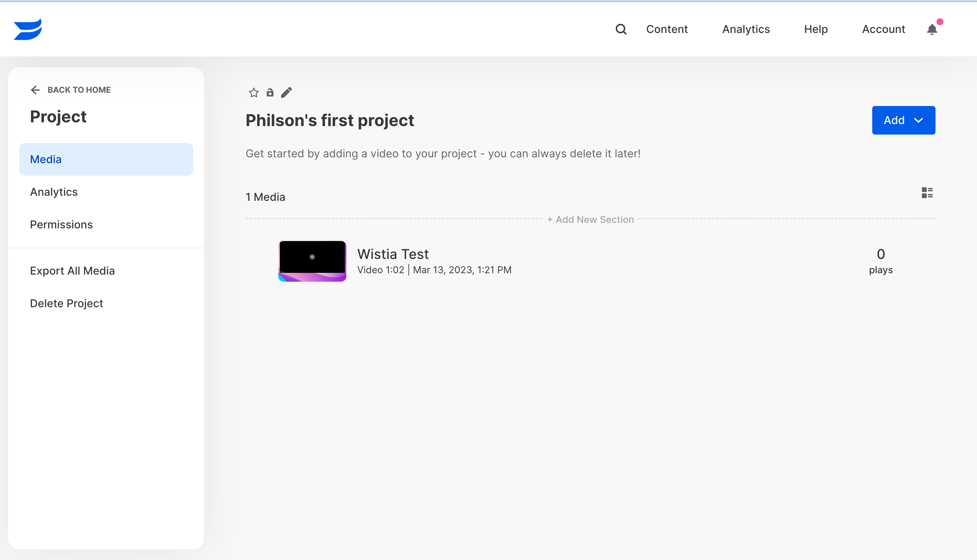Go to sidebar Analytics section
Screen dimensions: 977x560
pyautogui.click(x=54, y=192)
